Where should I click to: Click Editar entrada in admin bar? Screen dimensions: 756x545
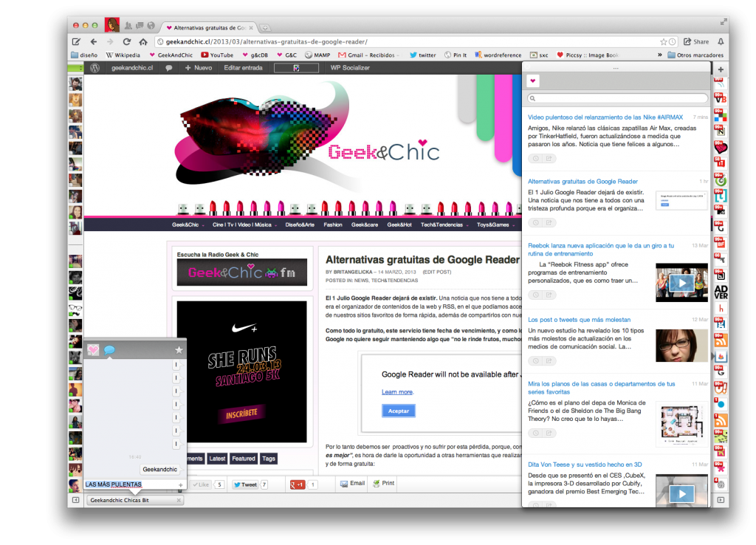(x=244, y=68)
